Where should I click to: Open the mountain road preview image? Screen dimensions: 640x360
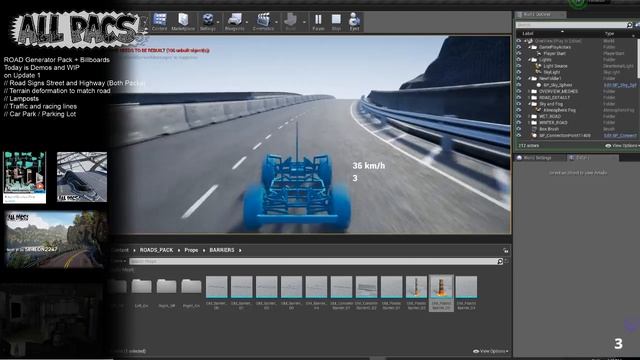tap(56, 239)
